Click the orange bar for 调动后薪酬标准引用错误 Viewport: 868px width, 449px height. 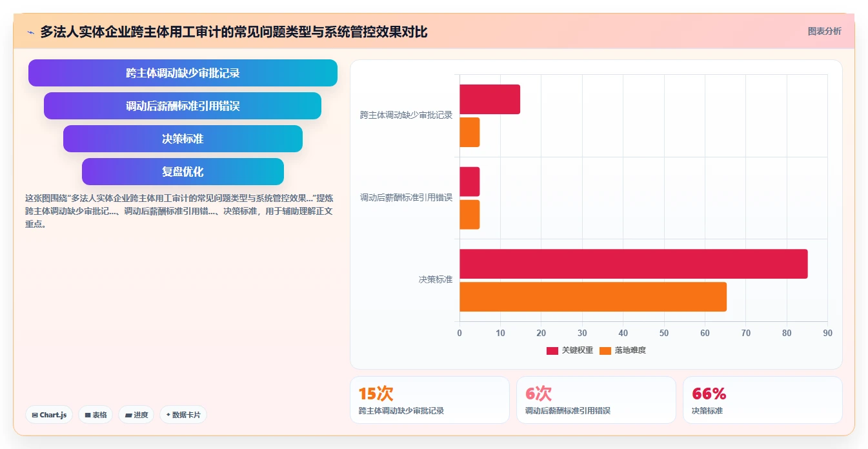tap(469, 214)
